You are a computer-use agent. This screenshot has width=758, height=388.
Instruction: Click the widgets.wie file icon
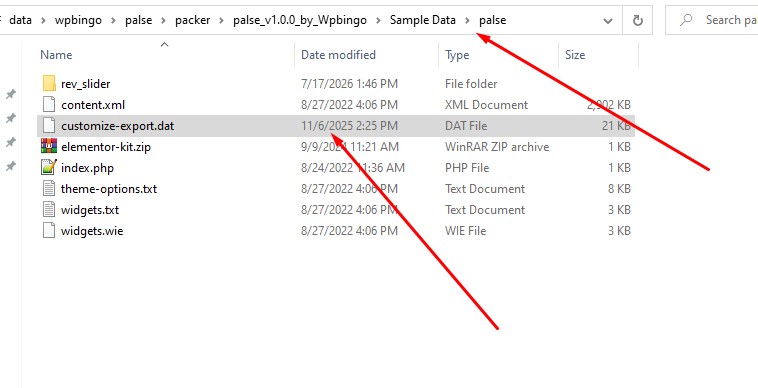point(49,230)
